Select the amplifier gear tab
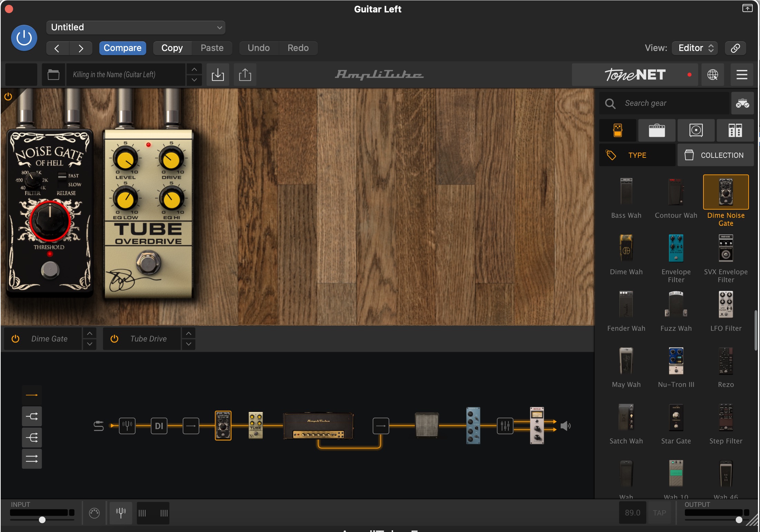 tap(657, 131)
